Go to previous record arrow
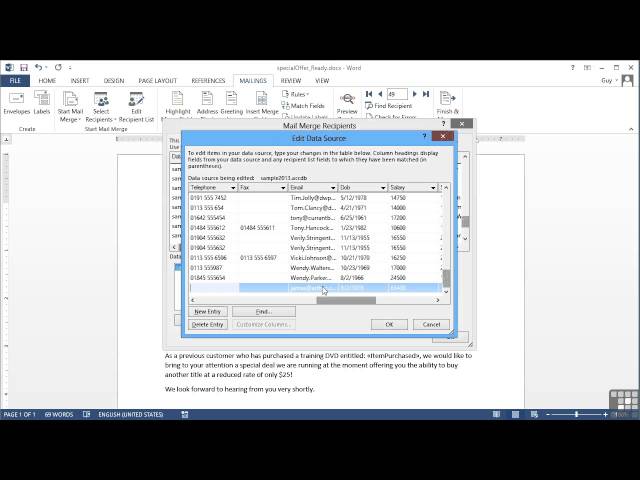The height and width of the screenshot is (480, 640). click(x=380, y=94)
